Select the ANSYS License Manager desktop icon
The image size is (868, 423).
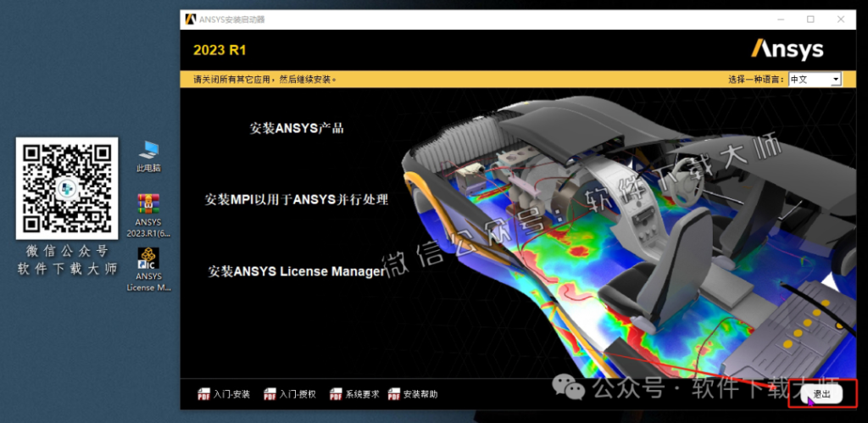[x=148, y=269]
